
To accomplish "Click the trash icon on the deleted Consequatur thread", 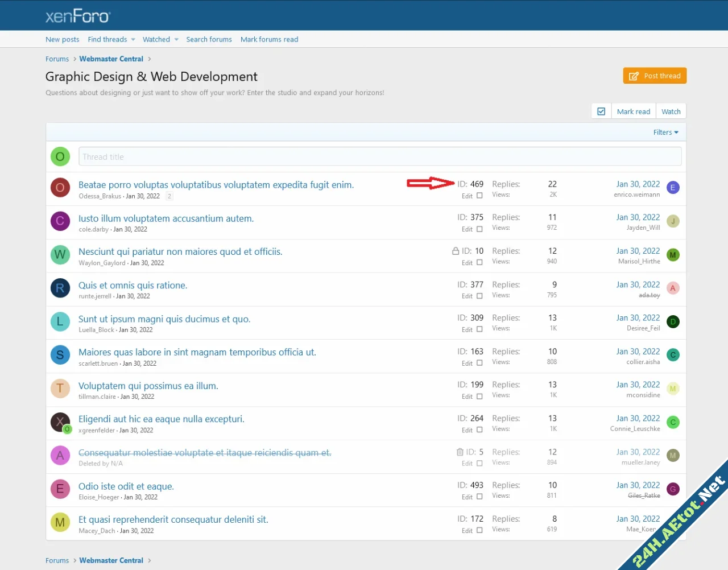I will point(460,452).
